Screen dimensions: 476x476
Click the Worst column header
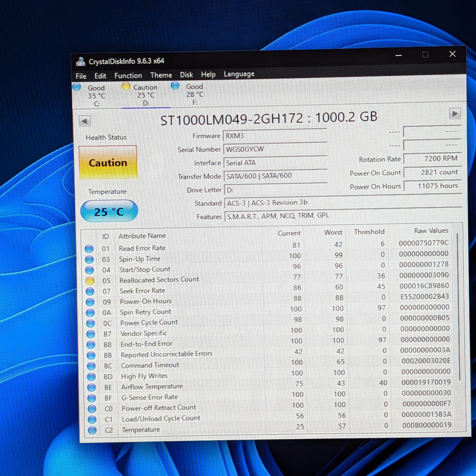(333, 232)
